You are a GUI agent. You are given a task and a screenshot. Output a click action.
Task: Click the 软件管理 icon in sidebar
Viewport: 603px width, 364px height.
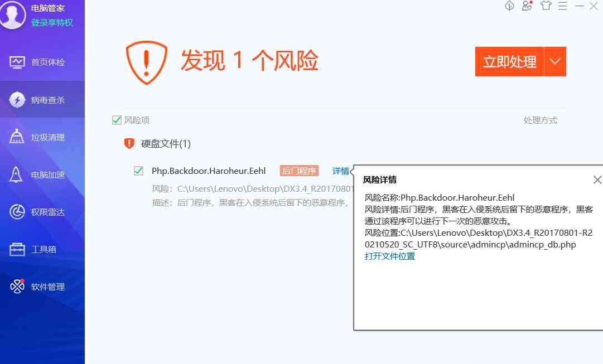[17, 287]
